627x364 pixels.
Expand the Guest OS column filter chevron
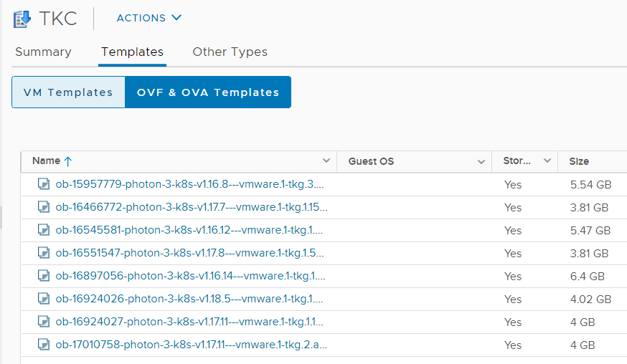tap(481, 161)
